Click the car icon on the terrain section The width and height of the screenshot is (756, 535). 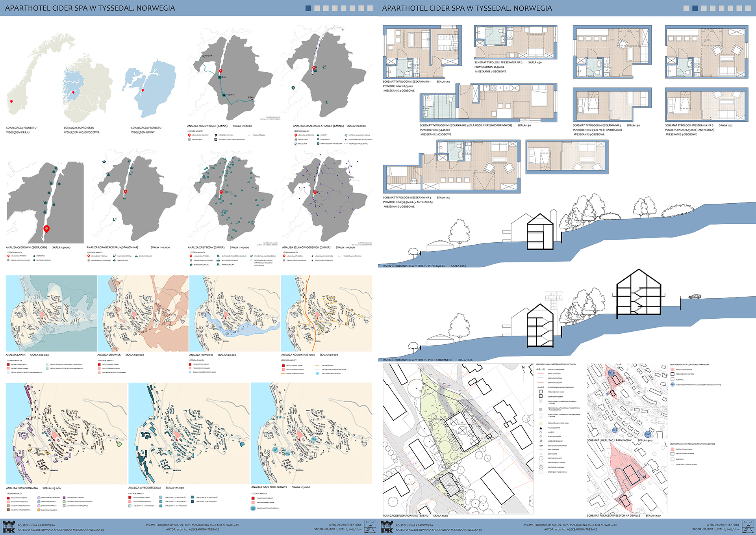point(694,297)
